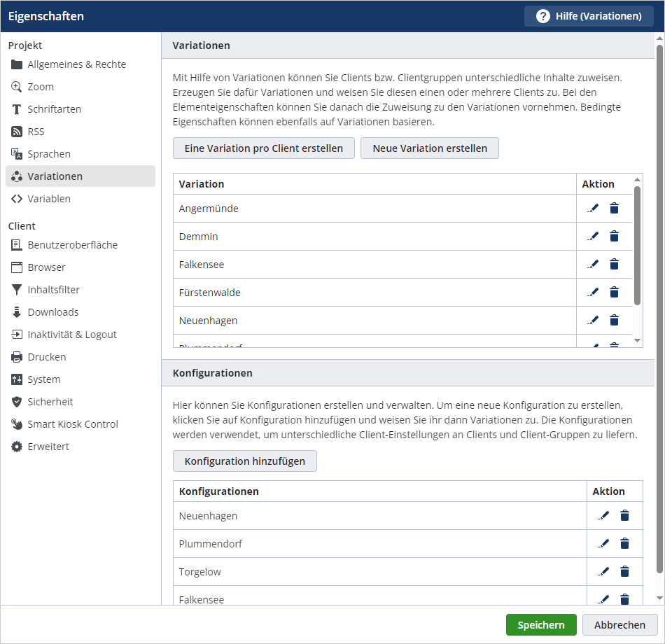Click the edit pencil for Angermünde variation
Viewport: 665px width, 644px height.
pos(593,208)
